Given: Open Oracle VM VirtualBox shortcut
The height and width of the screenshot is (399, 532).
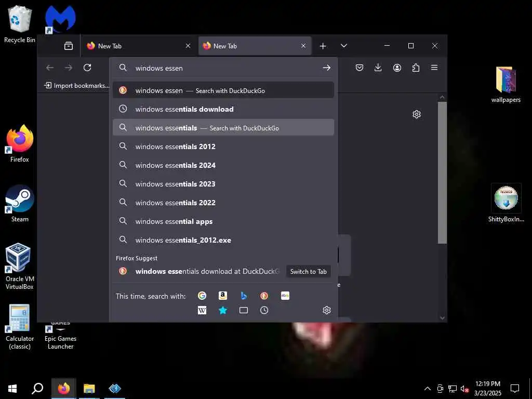Looking at the screenshot, I should click(20, 267).
